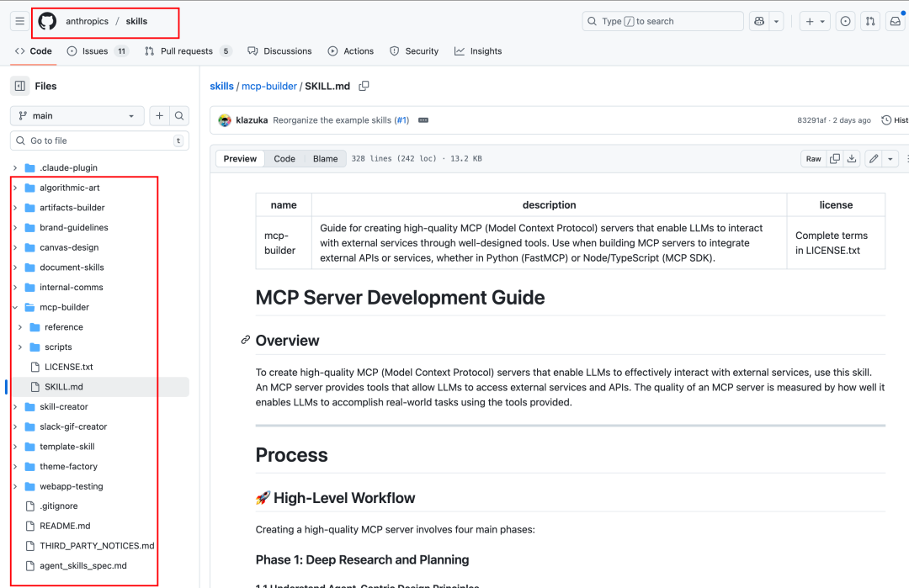Copy the file path with the copy icon

point(364,86)
